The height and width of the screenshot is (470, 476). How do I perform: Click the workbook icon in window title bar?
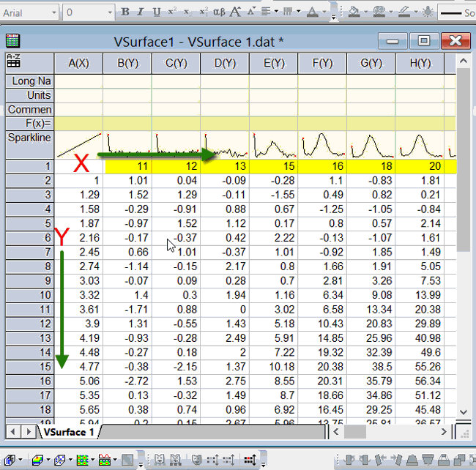[x=12, y=41]
